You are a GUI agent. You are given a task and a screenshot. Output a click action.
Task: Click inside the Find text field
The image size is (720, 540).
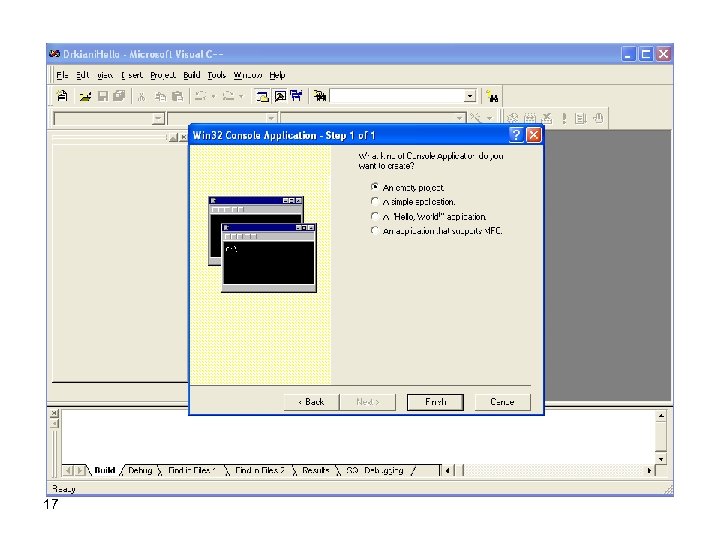[x=397, y=96]
